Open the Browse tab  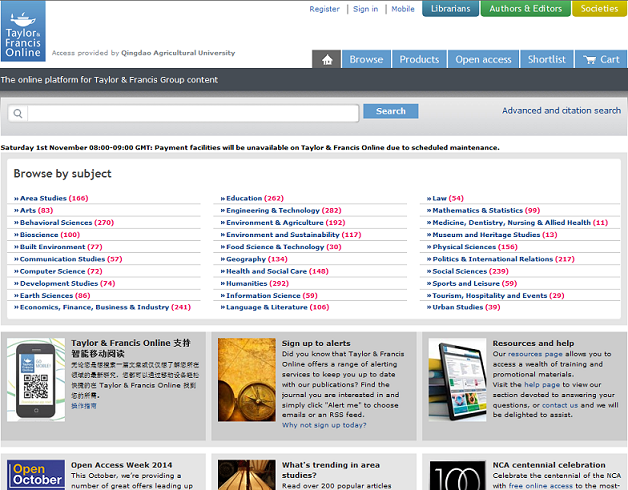[x=366, y=59]
